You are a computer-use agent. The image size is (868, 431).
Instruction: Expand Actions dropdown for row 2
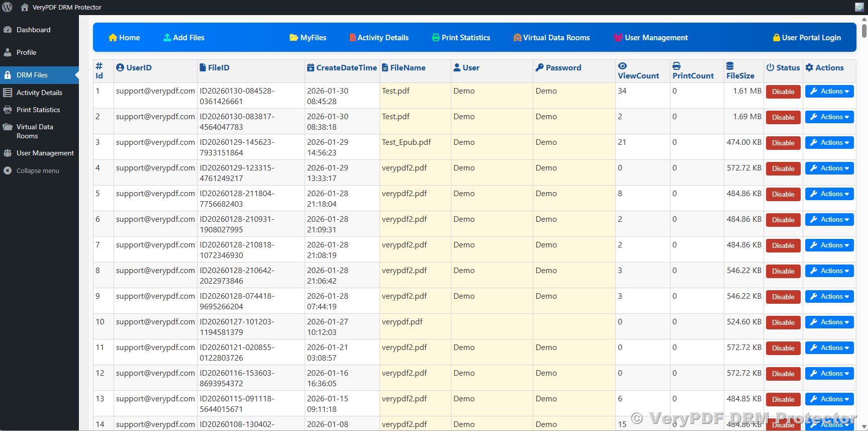829,117
